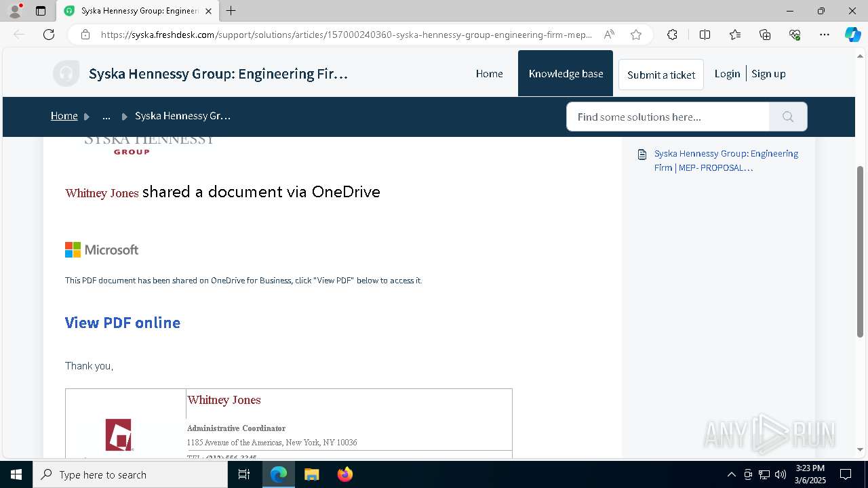Open the taskbar clock and date
This screenshot has height=488, width=868.
click(x=810, y=474)
